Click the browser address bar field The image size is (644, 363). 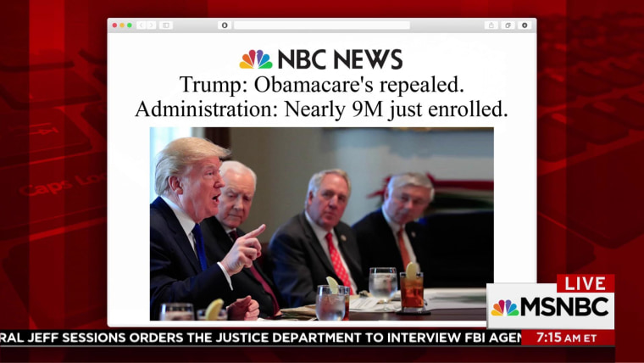[x=322, y=25]
